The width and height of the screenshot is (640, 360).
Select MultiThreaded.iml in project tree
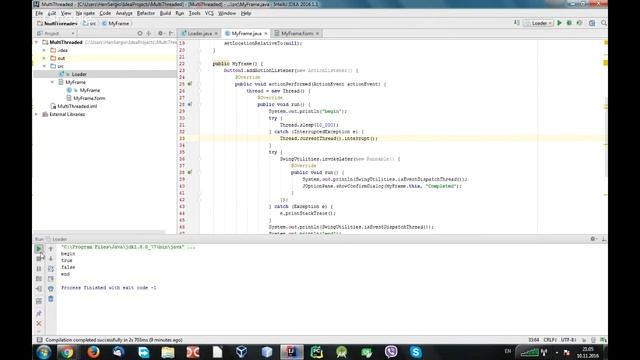pos(77,106)
